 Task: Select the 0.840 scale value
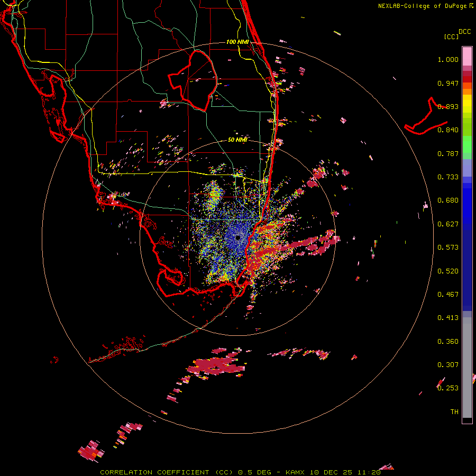point(448,130)
